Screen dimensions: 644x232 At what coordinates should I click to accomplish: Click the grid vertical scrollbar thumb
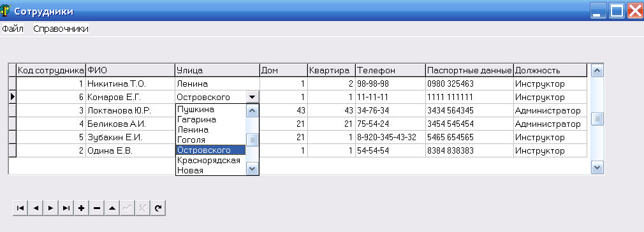597,119
